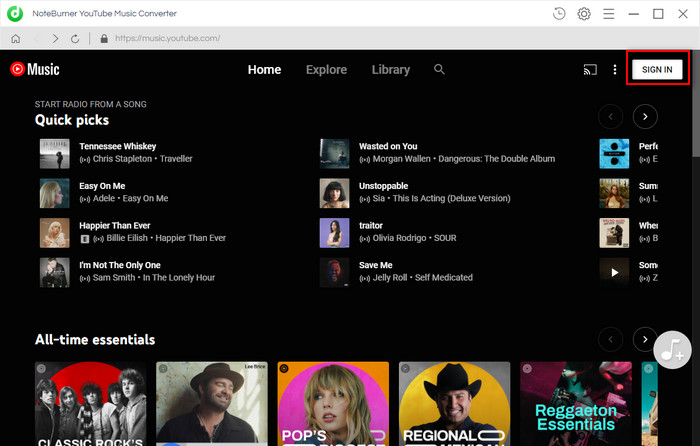Image resolution: width=700 pixels, height=446 pixels.
Task: Click the floating add music button
Action: [672, 350]
